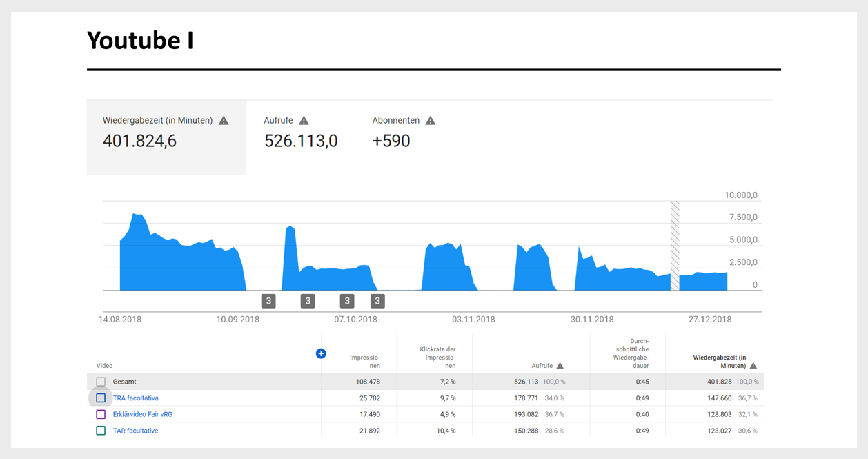Image resolution: width=868 pixels, height=459 pixels.
Task: Click the 27.12.2018 axis date label
Action: click(710, 320)
